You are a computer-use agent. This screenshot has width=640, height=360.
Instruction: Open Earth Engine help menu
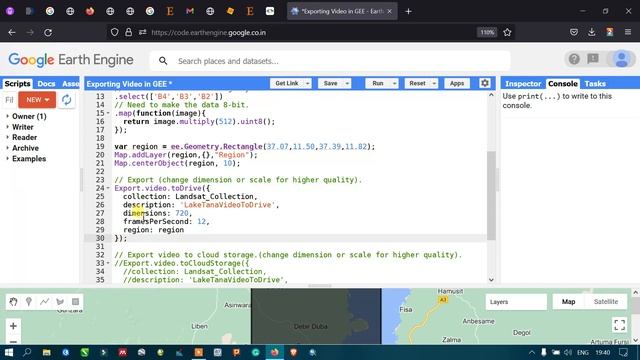pyautogui.click(x=574, y=59)
